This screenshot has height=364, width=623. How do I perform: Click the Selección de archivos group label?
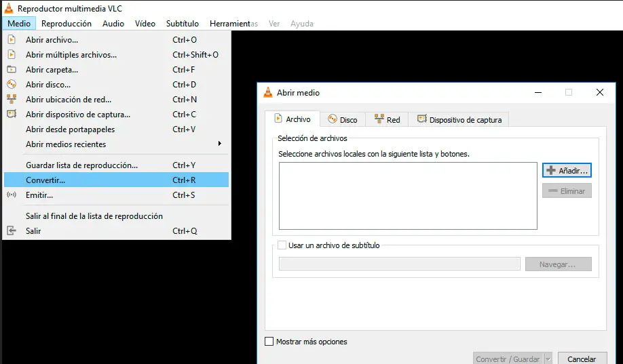click(x=312, y=138)
